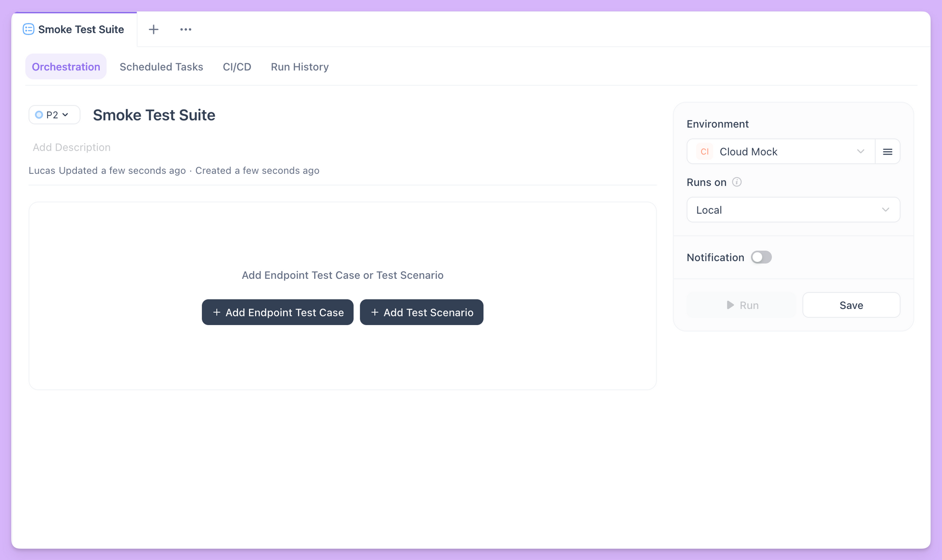This screenshot has width=942, height=560.
Task: Switch to the Orchestration tab
Action: [65, 66]
